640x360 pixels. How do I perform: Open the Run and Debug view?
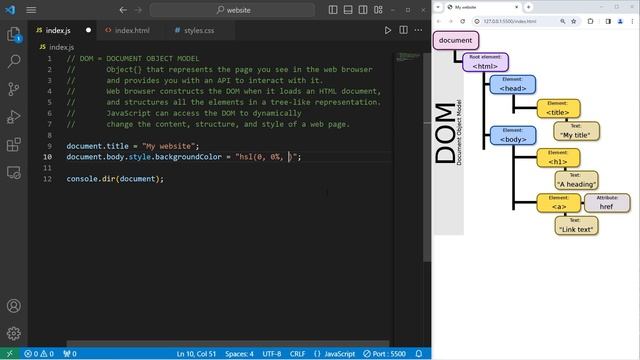tap(14, 117)
